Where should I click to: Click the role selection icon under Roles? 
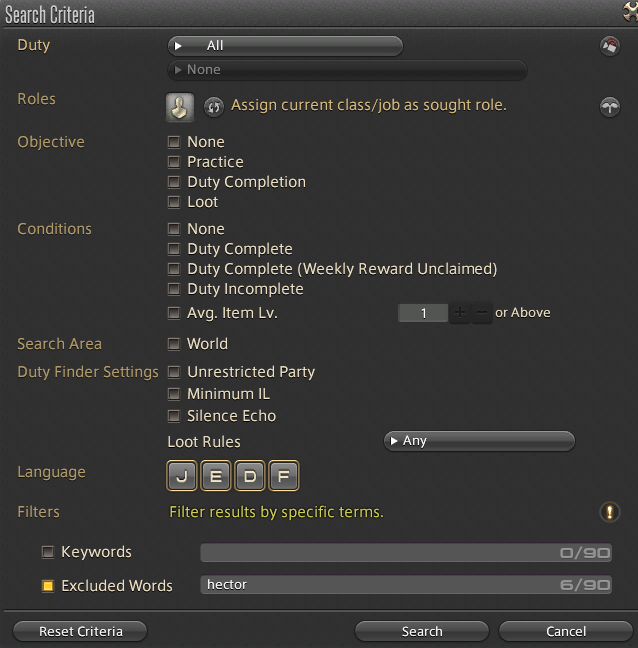tap(180, 107)
